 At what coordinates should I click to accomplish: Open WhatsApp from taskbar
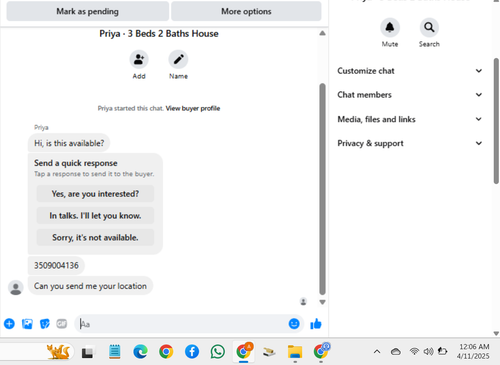[217, 352]
